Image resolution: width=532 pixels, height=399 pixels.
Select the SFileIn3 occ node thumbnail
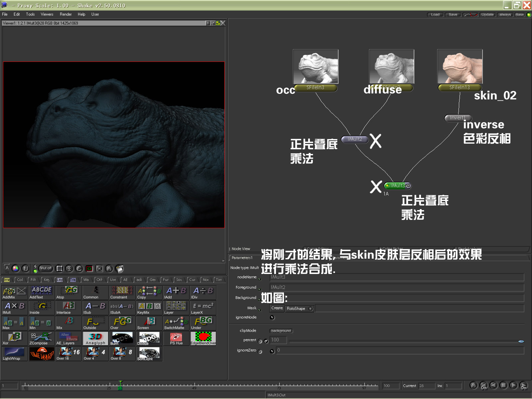[x=316, y=66]
